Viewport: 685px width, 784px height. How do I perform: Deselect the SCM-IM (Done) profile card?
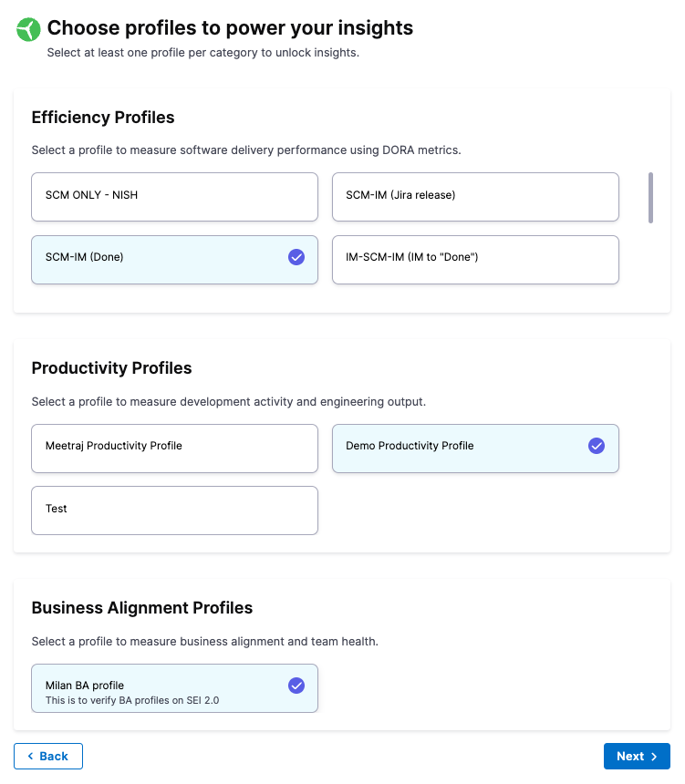pyautogui.click(x=155, y=259)
